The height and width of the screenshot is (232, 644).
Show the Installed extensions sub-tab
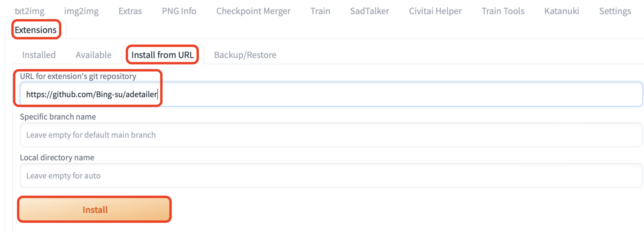pyautogui.click(x=39, y=55)
